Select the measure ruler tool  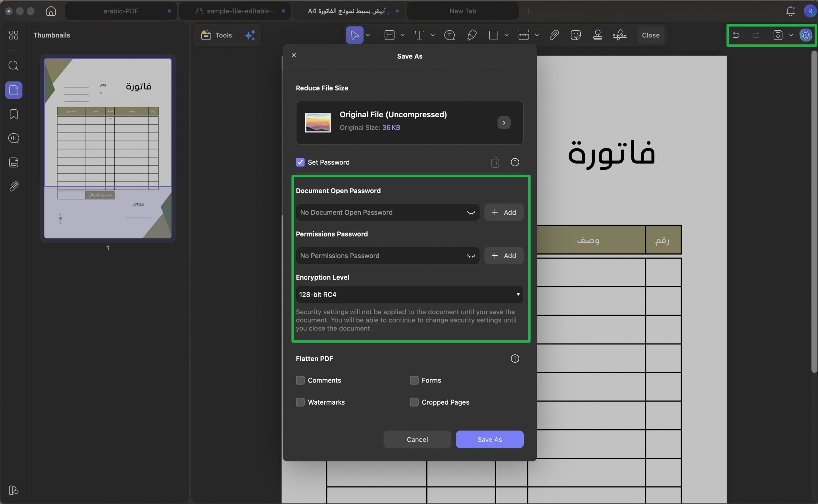tap(523, 35)
